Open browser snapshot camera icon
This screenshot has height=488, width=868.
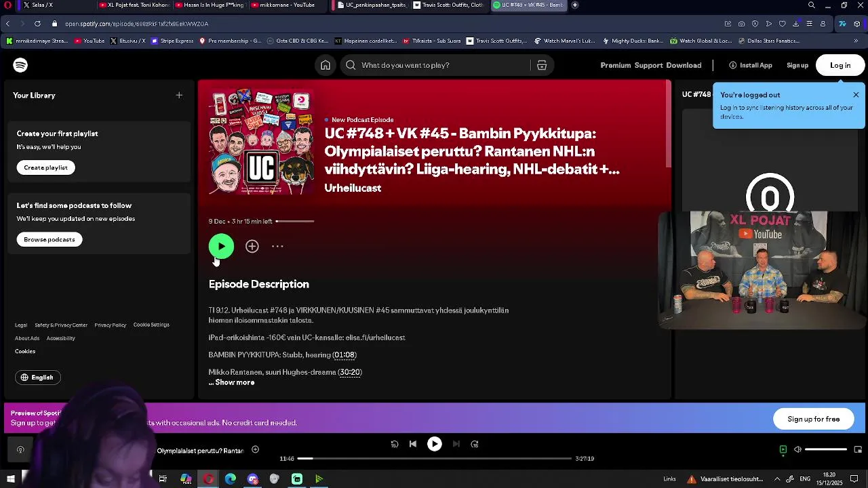(x=741, y=24)
